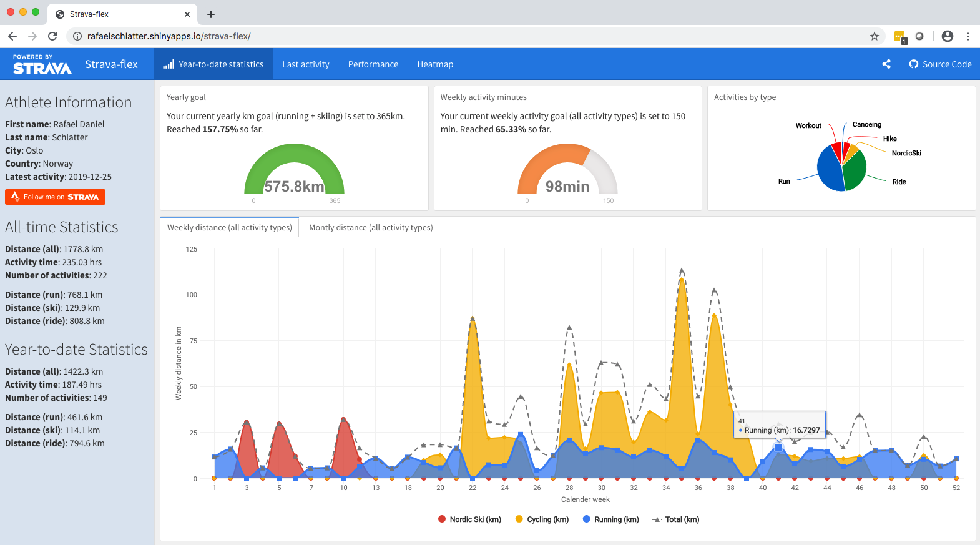This screenshot has height=545, width=980.
Task: Click the red Workout pie slice
Action: tap(837, 152)
